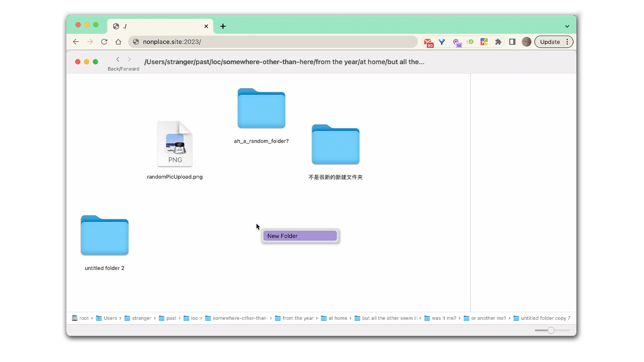Click the nonplace.site address bar
This screenshot has height=362, width=644.
pos(274,42)
